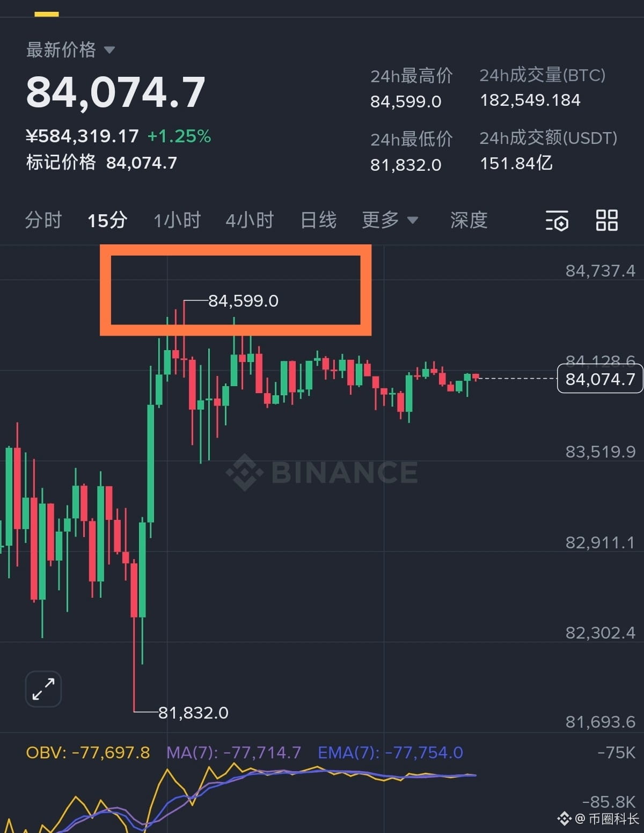Select the OBV indicator label
644x833 pixels.
pyautogui.click(x=88, y=752)
